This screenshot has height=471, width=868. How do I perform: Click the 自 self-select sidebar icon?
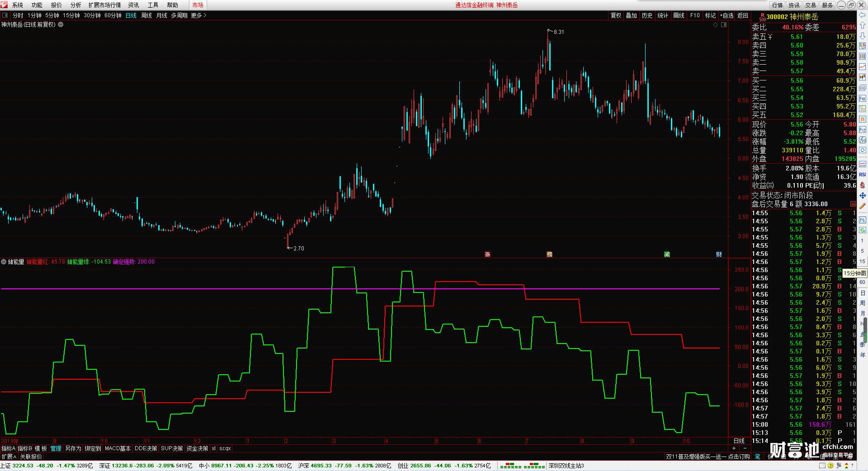point(862,119)
